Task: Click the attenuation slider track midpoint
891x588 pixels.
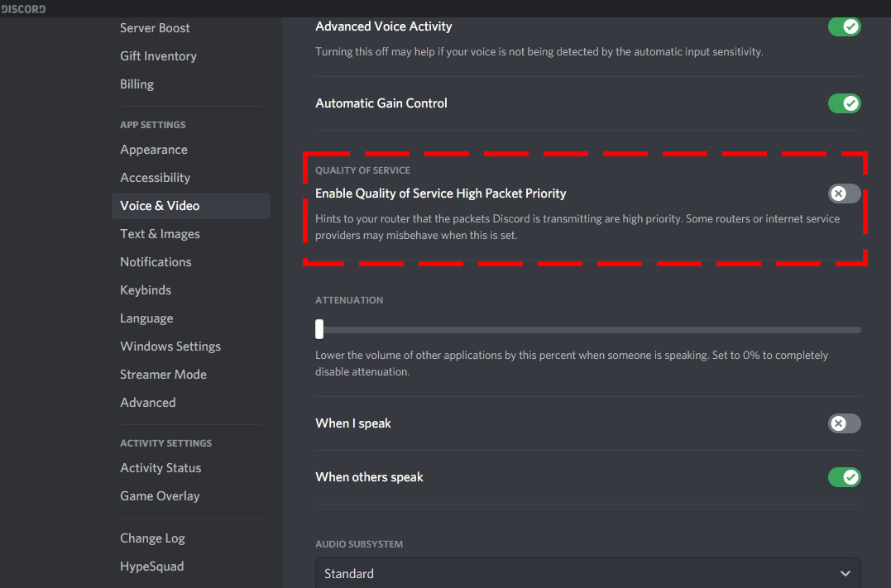Action: 588,329
